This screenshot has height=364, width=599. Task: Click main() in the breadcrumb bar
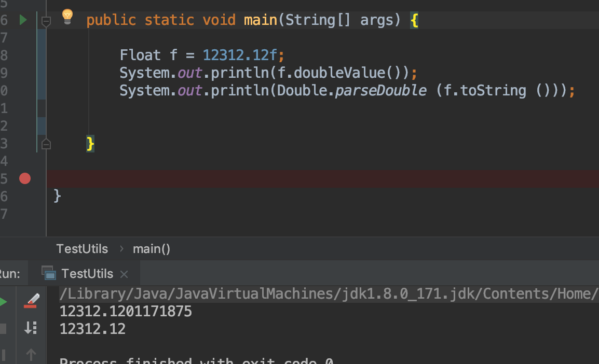tap(151, 249)
